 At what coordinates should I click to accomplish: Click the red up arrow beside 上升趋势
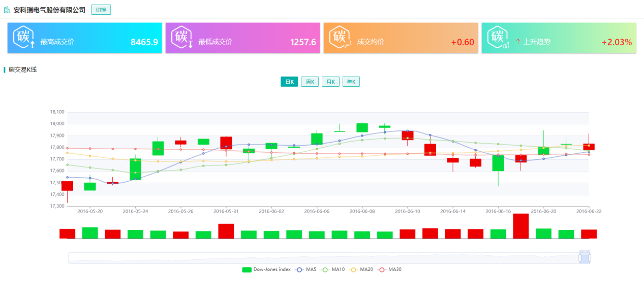pos(518,42)
